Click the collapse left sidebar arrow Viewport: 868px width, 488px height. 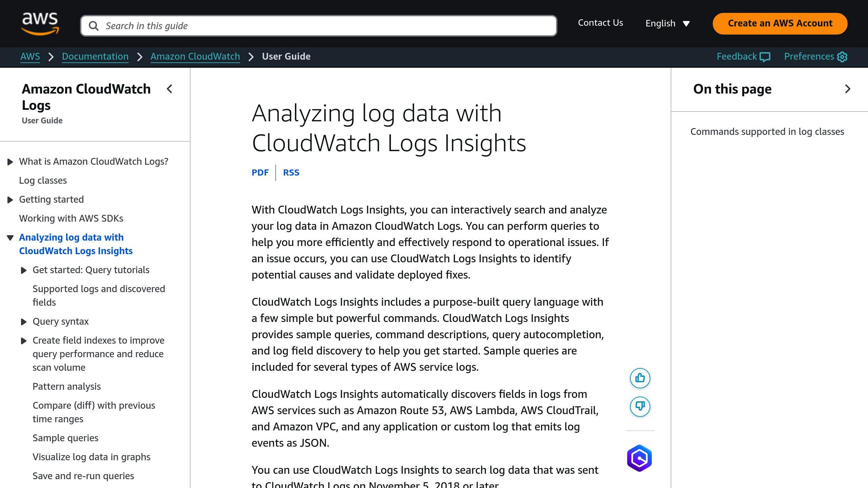[x=169, y=89]
